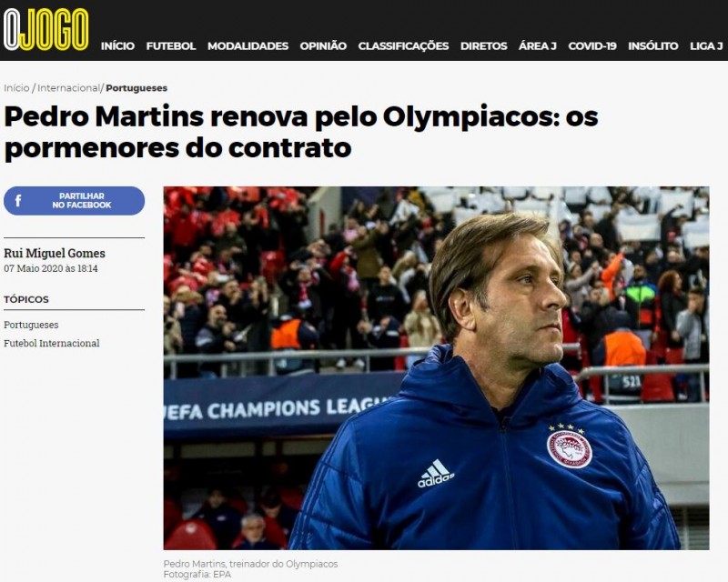Image resolution: width=728 pixels, height=582 pixels.
Task: Click the Facebook f icon
Action: tap(18, 200)
